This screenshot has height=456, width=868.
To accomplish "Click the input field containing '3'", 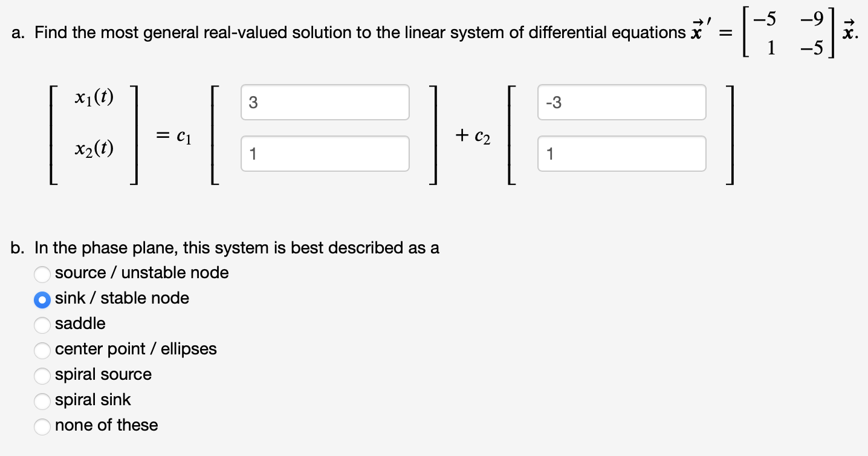I will pyautogui.click(x=325, y=102).
